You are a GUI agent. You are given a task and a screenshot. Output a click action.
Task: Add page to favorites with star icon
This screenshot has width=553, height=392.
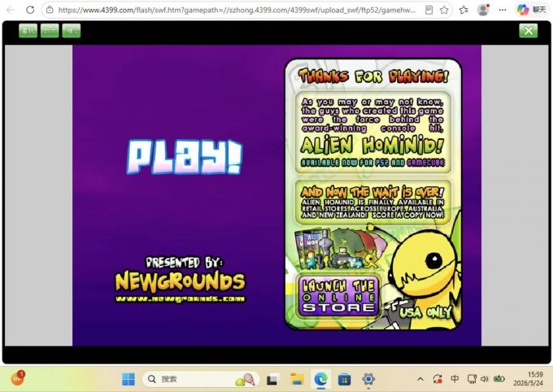coord(444,10)
